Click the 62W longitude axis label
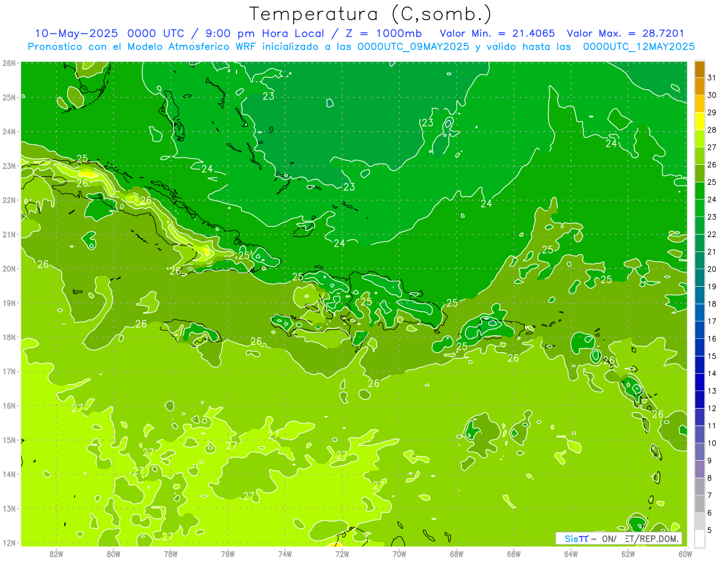The height and width of the screenshot is (562, 728). pyautogui.click(x=629, y=554)
